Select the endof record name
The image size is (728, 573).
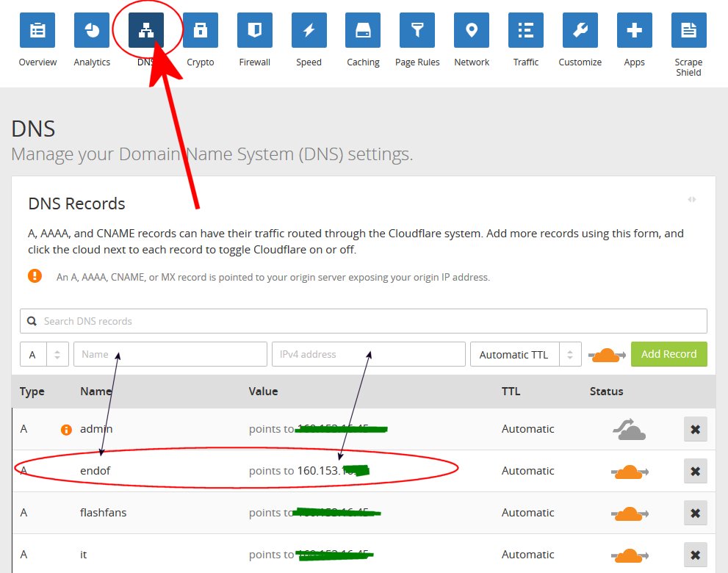pos(95,471)
